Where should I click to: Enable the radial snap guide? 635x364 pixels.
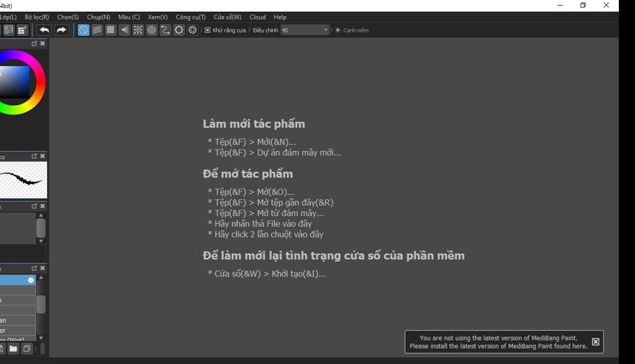[138, 30]
